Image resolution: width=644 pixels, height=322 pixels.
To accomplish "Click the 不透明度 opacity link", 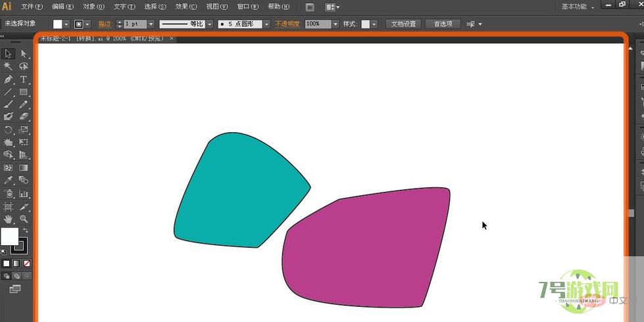I will [x=287, y=24].
